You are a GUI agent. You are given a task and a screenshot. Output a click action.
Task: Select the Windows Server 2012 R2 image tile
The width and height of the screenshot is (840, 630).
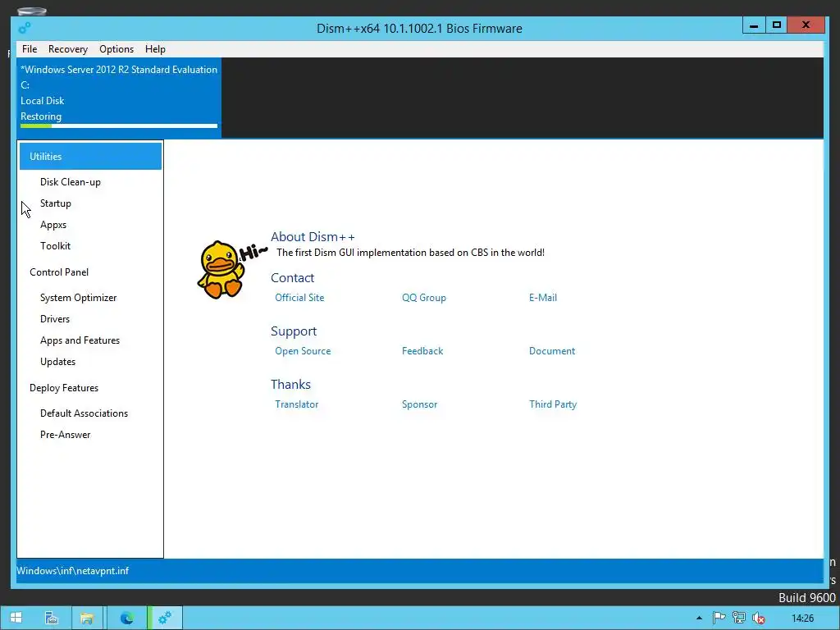119,98
